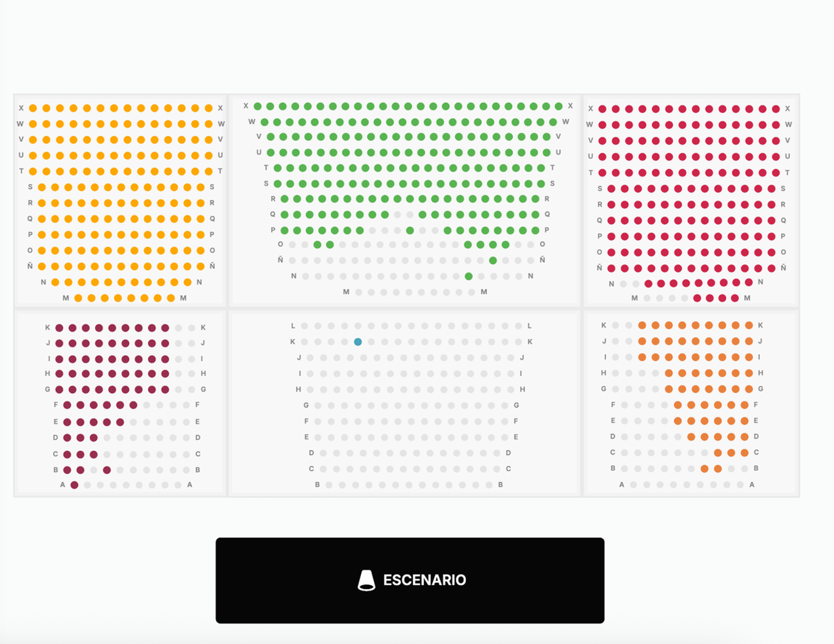834x644 pixels.
Task: Pick the isolated green seat in row P
Action: (x=410, y=230)
